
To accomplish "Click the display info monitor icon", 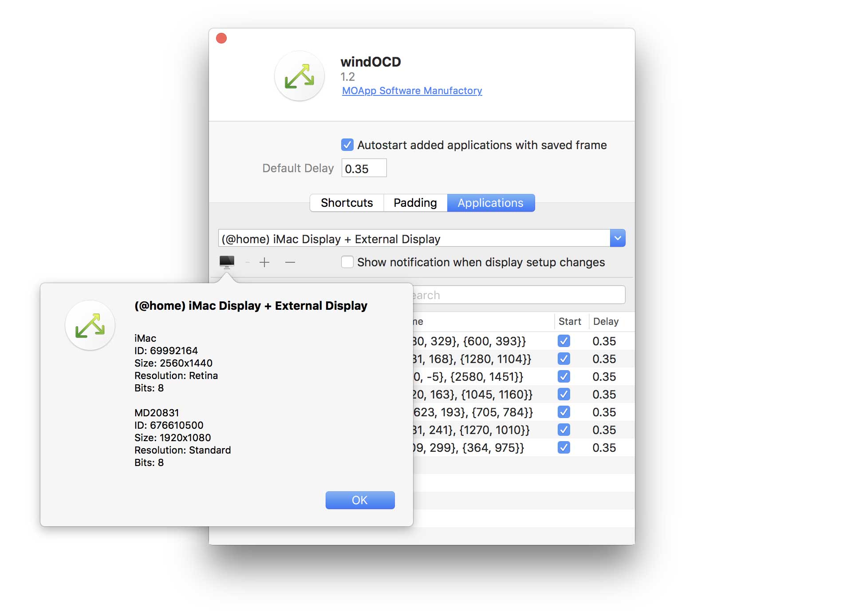I will [227, 262].
